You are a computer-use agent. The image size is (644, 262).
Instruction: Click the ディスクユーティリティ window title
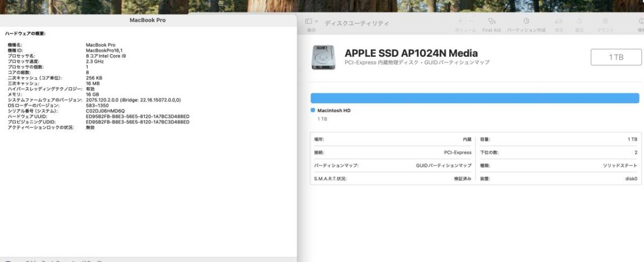[357, 24]
